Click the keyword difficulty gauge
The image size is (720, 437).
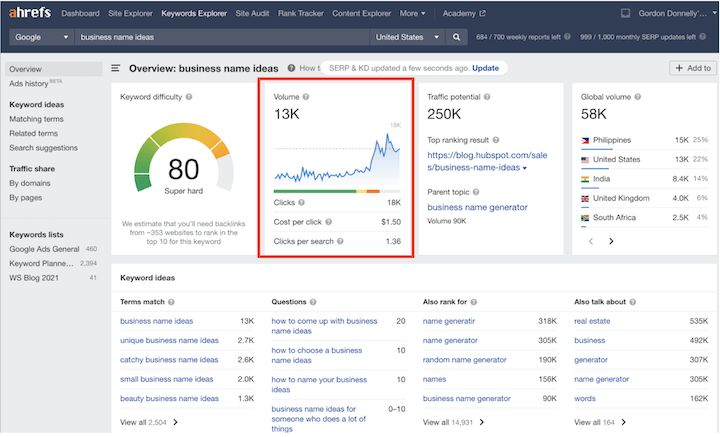point(184,158)
